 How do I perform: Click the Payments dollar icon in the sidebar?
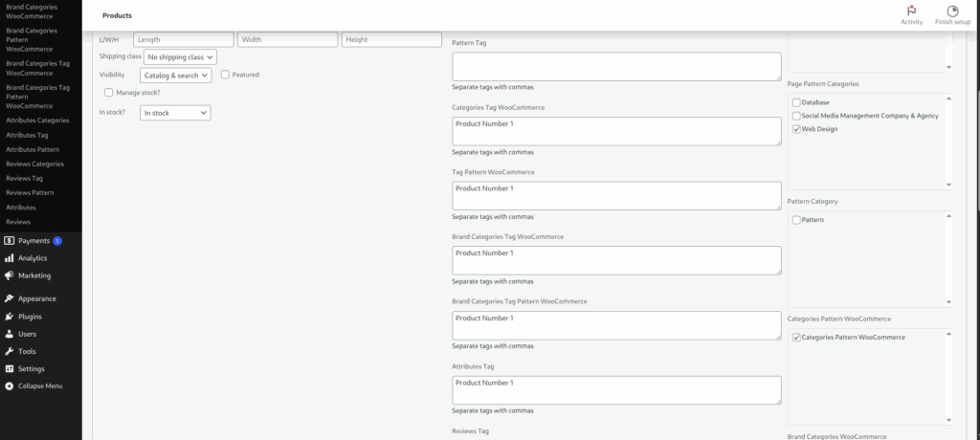click(x=9, y=241)
